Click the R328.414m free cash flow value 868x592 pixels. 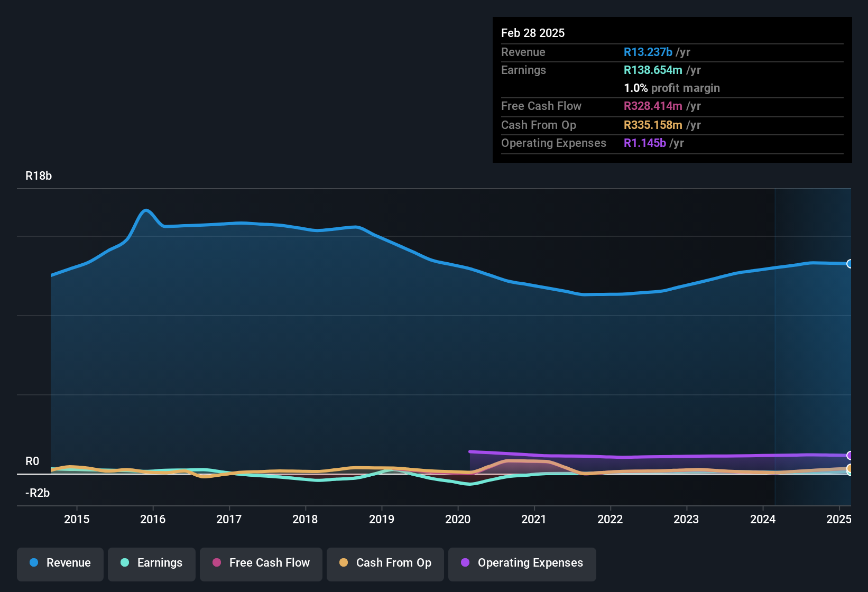(x=653, y=106)
